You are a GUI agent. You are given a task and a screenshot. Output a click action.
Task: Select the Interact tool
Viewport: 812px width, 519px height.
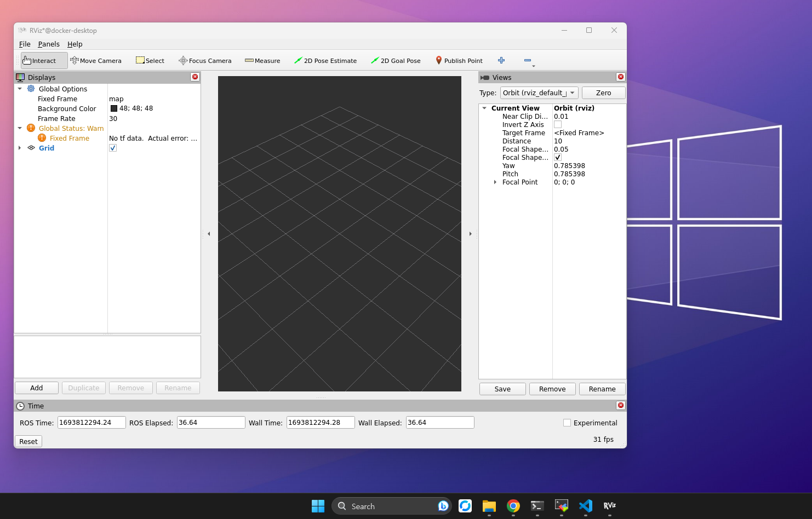tap(43, 60)
